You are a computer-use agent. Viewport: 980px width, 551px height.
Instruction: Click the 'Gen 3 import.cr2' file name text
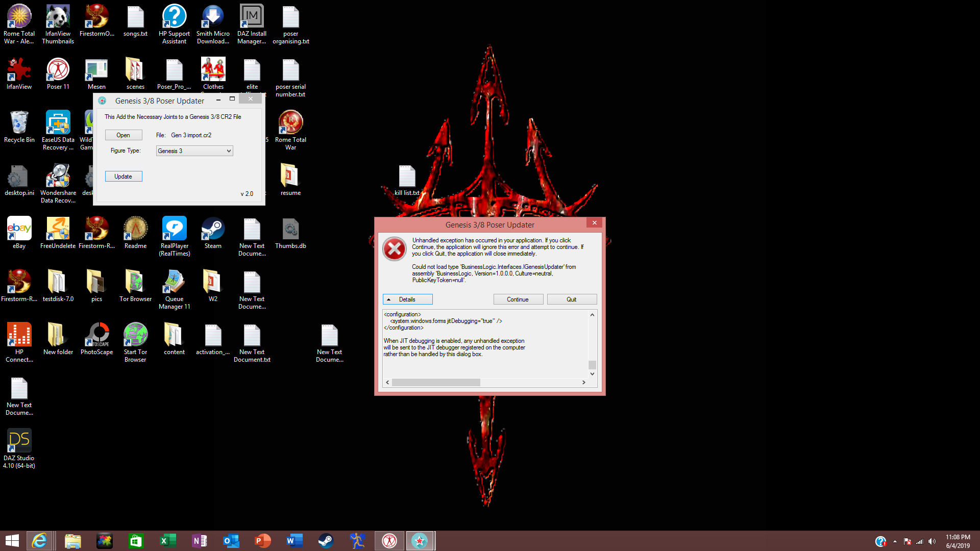coord(191,135)
